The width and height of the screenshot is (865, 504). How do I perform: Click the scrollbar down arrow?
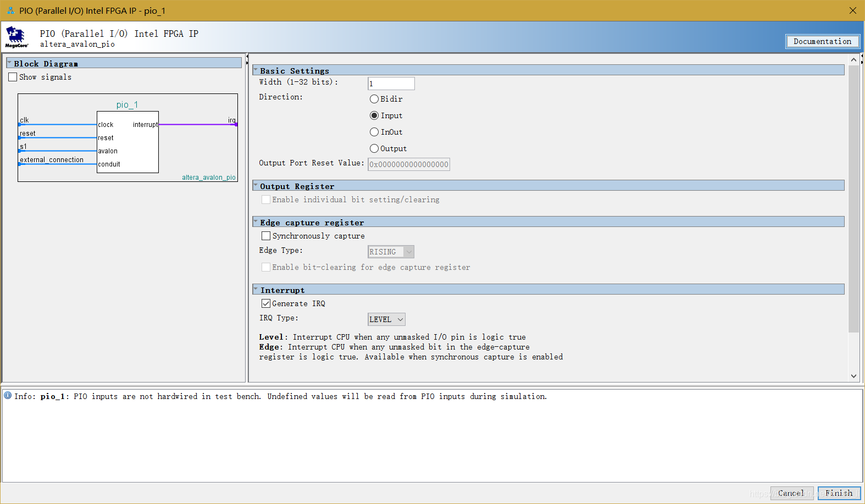[x=853, y=376]
